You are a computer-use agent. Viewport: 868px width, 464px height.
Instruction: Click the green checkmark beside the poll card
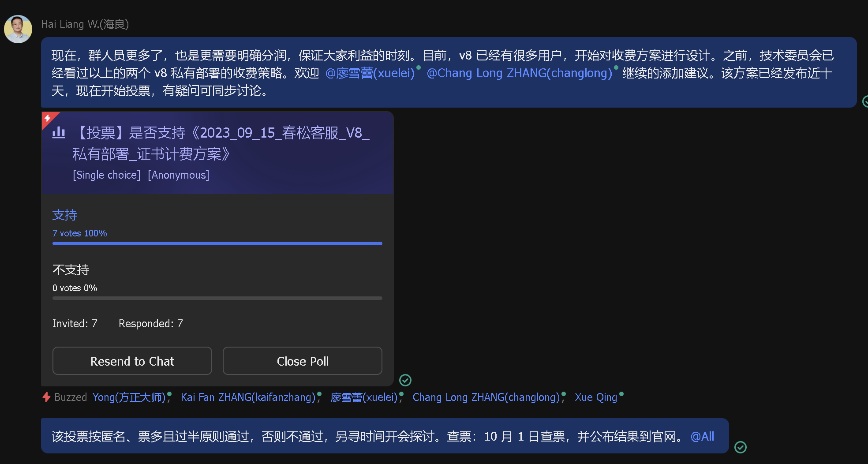[x=405, y=380]
